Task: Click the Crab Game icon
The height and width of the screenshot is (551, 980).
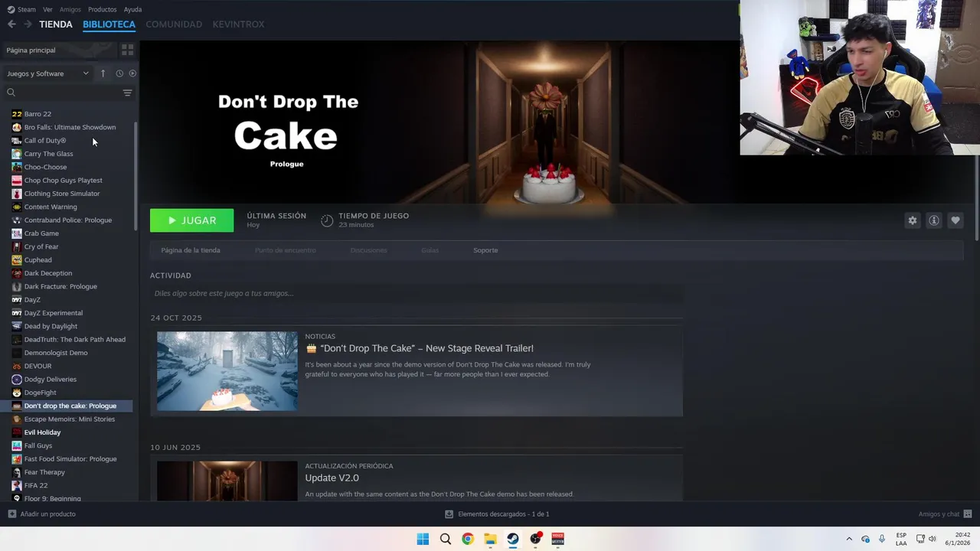Action: tap(16, 233)
